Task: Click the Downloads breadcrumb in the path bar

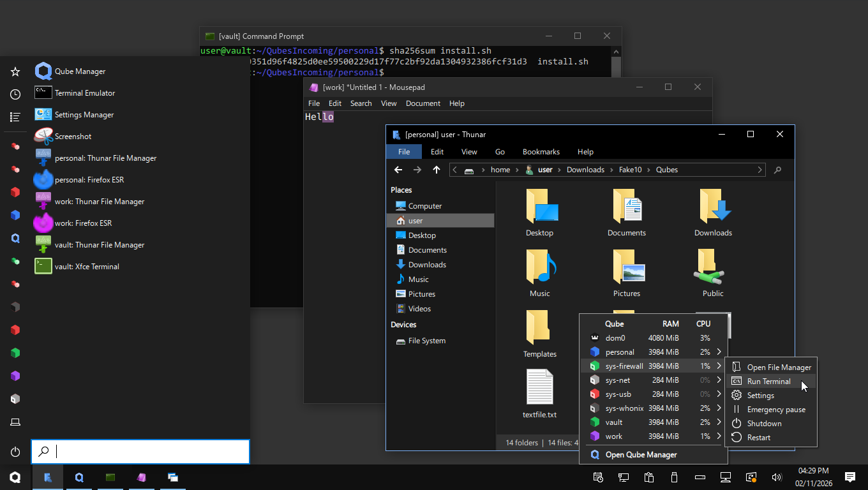Action: [x=585, y=170]
